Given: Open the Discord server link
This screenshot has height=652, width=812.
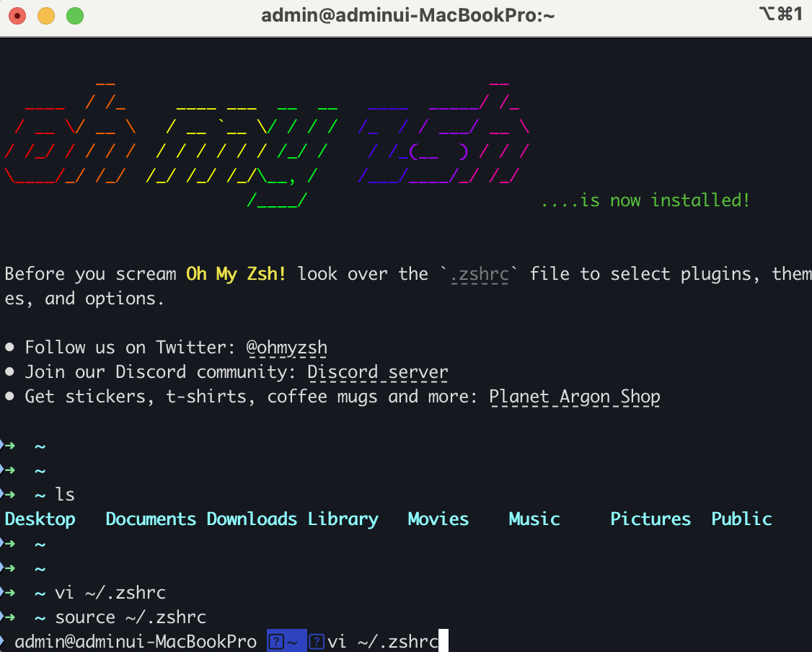Looking at the screenshot, I should pyautogui.click(x=378, y=372).
